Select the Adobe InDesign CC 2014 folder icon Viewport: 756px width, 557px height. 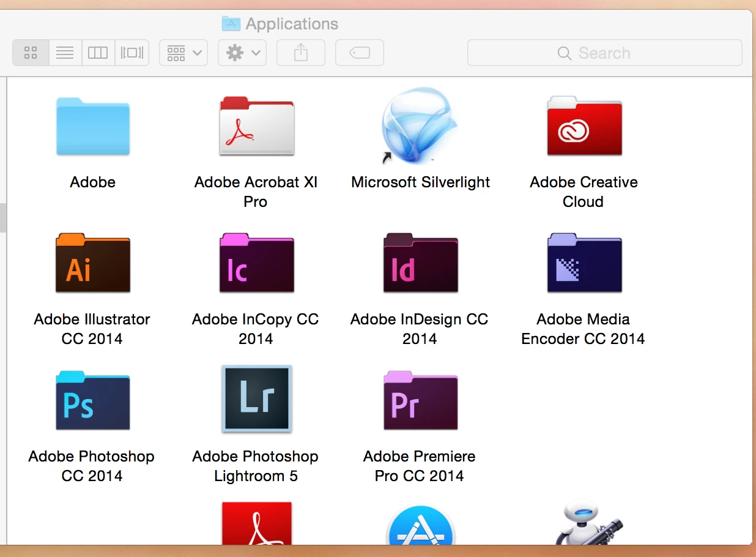point(420,263)
